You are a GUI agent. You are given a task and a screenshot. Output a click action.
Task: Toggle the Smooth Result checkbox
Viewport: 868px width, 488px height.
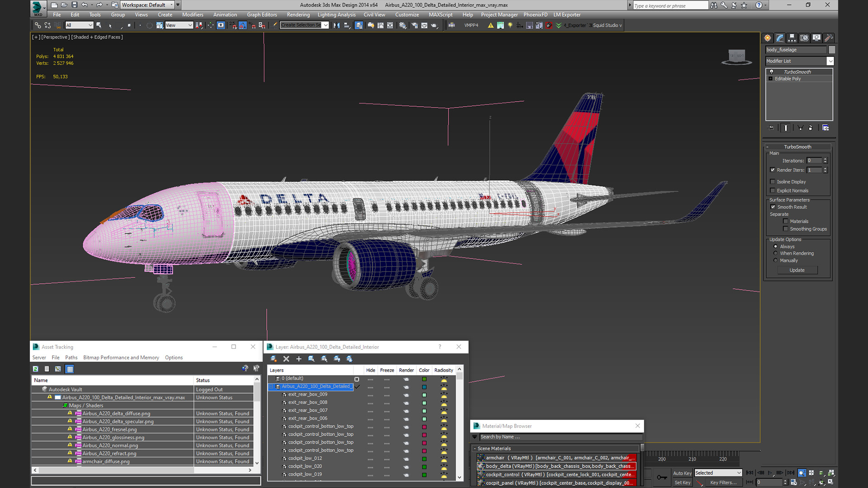click(773, 207)
